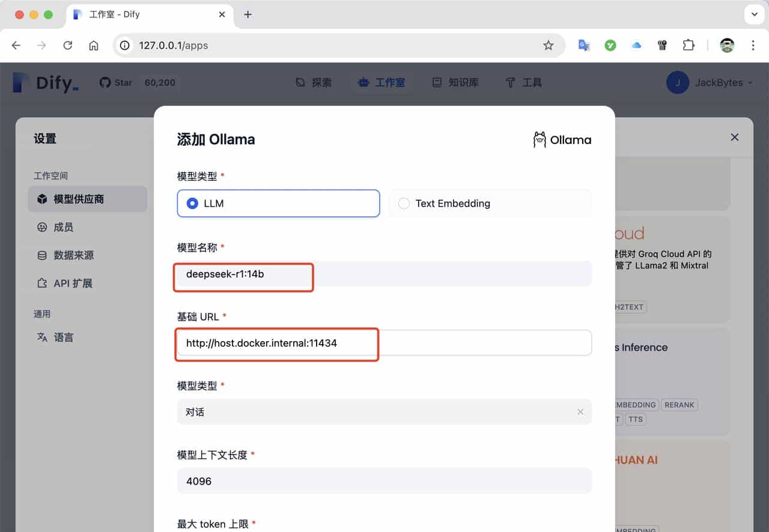
Task: Click the Google Translate icon in browser toolbar
Action: (x=583, y=45)
